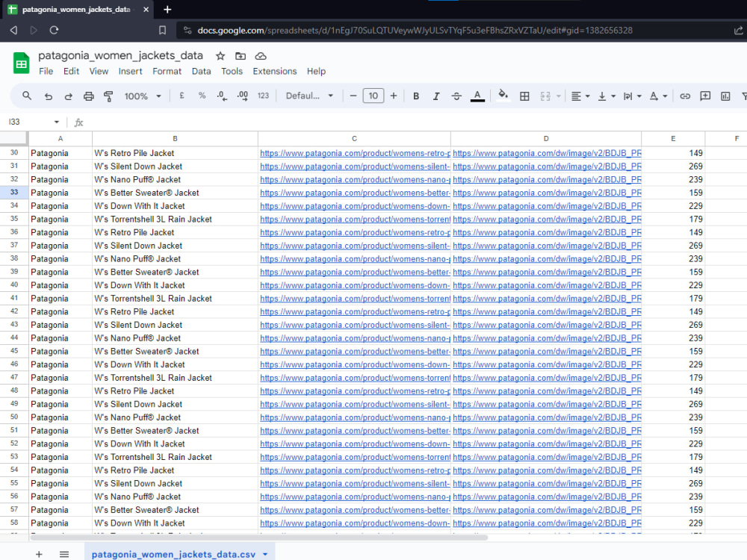
Task: Click the print icon
Action: point(88,96)
